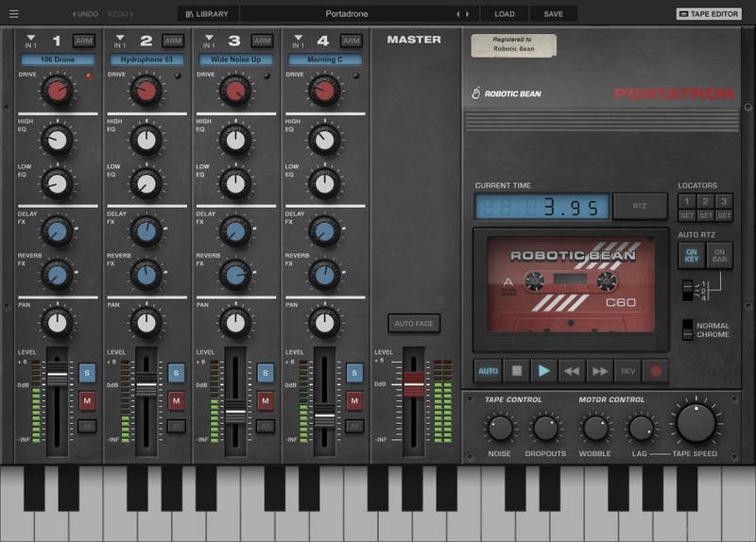The width and height of the screenshot is (756, 542).
Task: Flip the 1/2/4 bar selector switch
Action: 688,291
